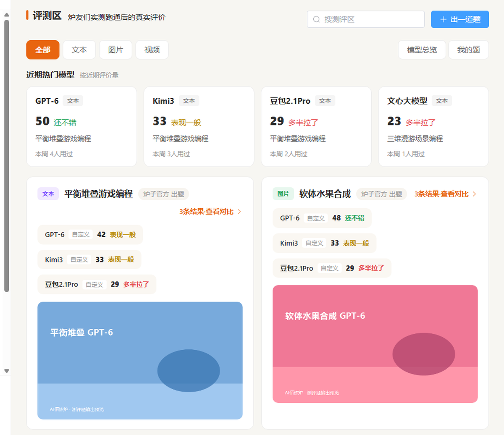Click the 出一道题 button

pyautogui.click(x=460, y=19)
